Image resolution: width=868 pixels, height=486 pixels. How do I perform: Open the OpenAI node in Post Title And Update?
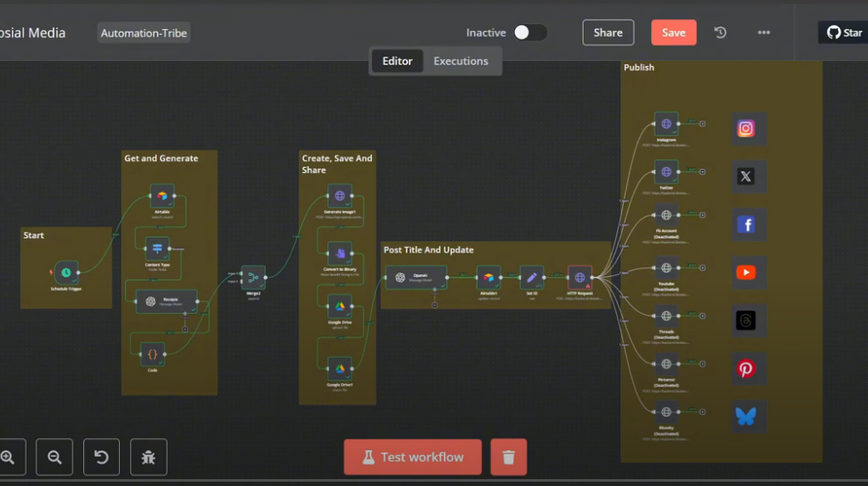416,278
